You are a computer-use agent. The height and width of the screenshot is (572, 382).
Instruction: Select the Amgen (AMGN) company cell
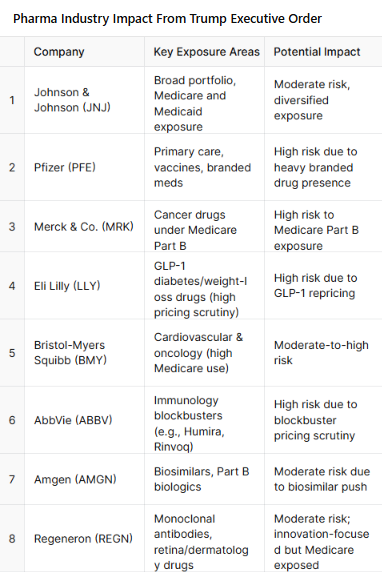[84, 479]
